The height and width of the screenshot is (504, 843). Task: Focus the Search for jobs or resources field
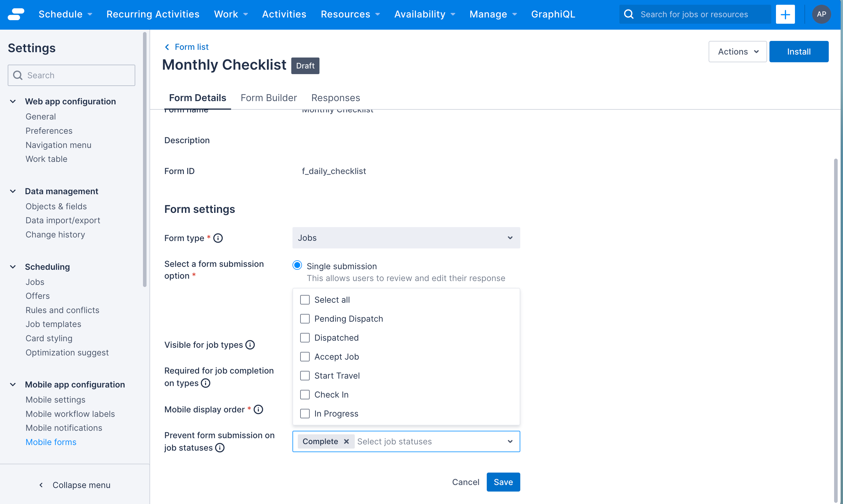pos(695,14)
